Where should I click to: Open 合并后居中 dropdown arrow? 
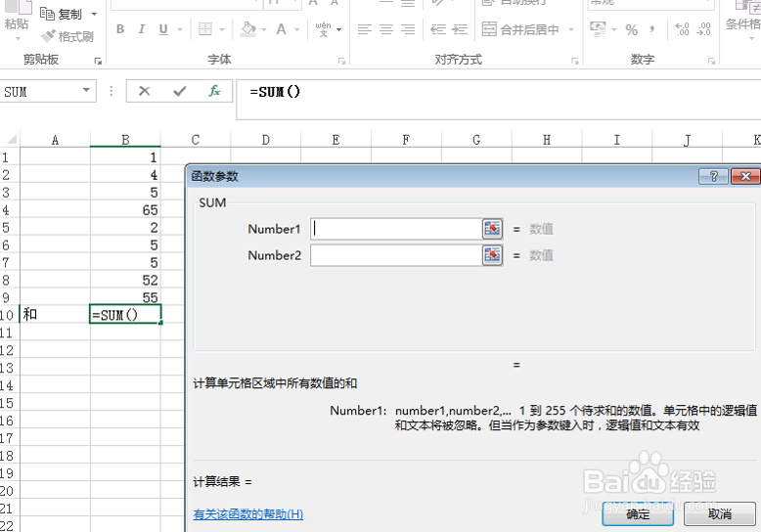tap(571, 29)
